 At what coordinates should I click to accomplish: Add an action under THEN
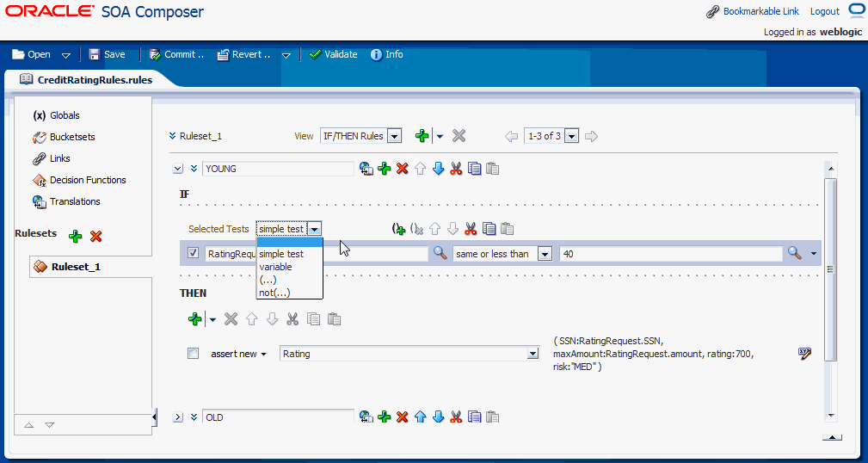point(195,319)
